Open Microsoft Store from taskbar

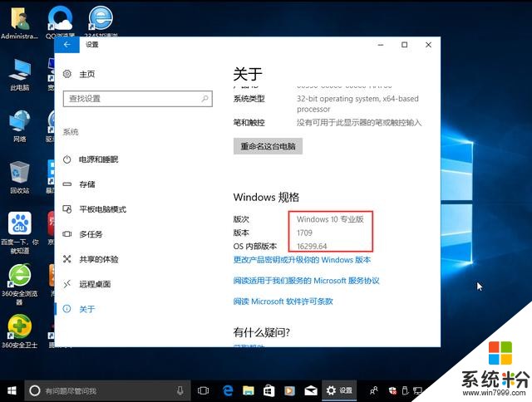[269, 391]
